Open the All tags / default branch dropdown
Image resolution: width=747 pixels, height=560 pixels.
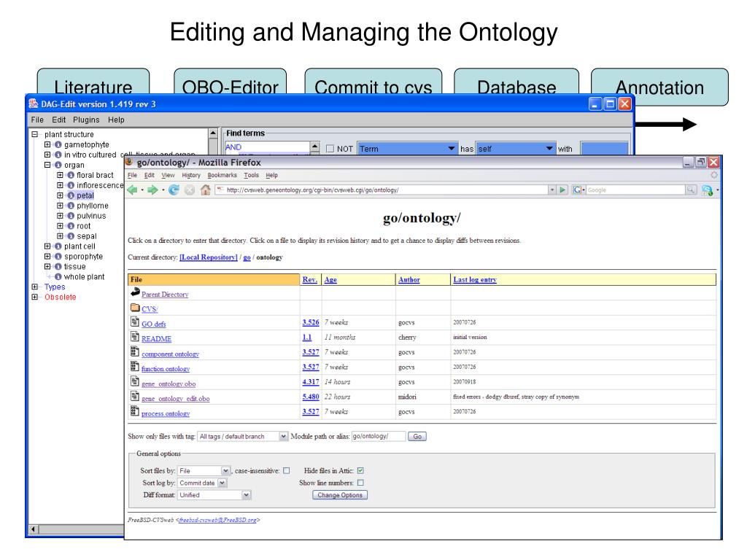click(x=243, y=436)
